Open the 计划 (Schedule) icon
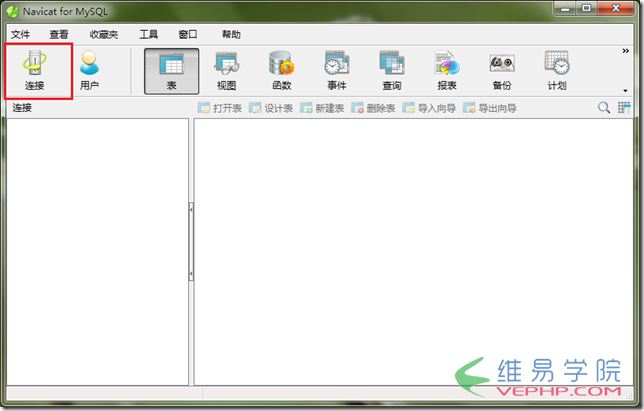The height and width of the screenshot is (411, 644). [557, 71]
